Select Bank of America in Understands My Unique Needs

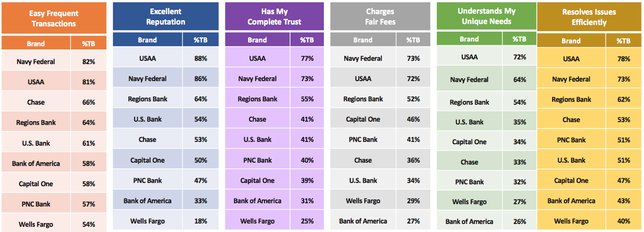(469, 221)
